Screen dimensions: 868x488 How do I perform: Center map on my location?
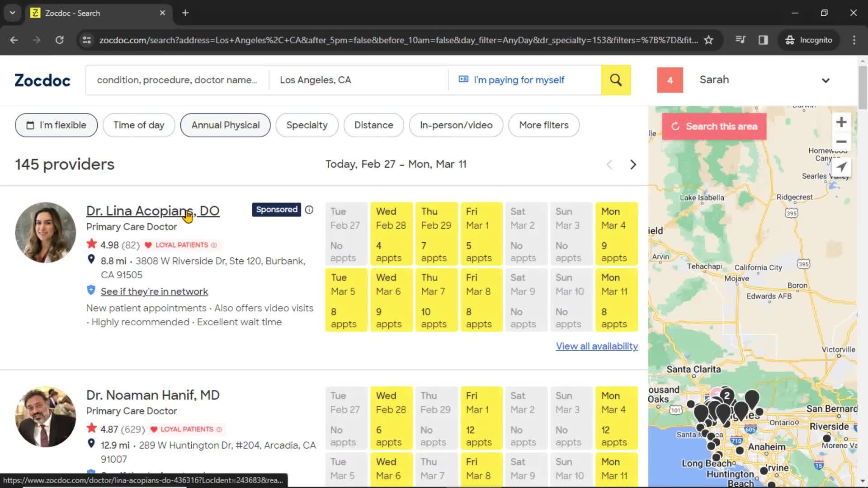pos(841,167)
